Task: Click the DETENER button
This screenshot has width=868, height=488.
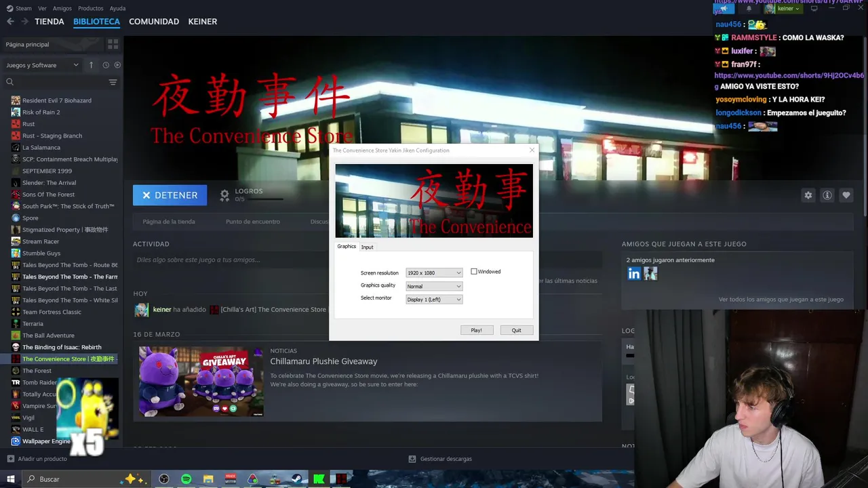Action: (170, 195)
